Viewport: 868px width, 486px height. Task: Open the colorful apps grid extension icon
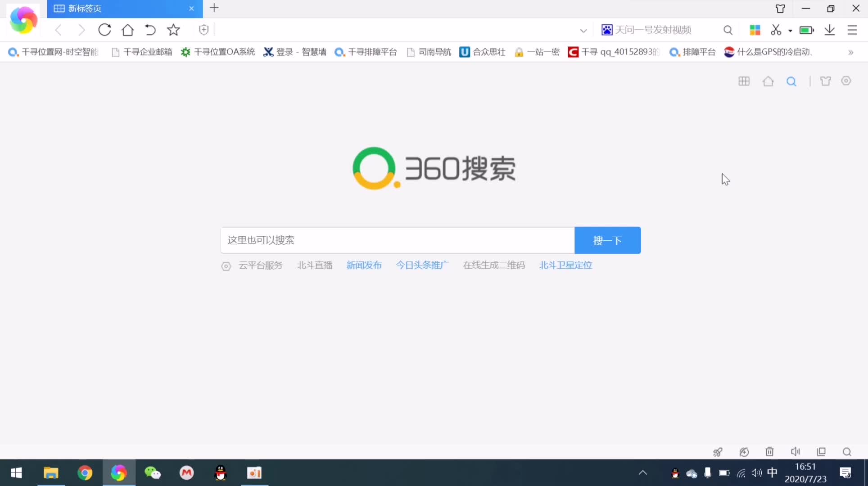[x=755, y=30]
